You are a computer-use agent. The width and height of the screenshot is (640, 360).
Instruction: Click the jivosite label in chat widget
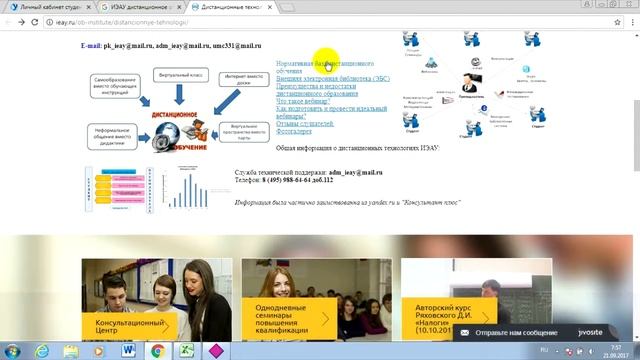click(590, 333)
